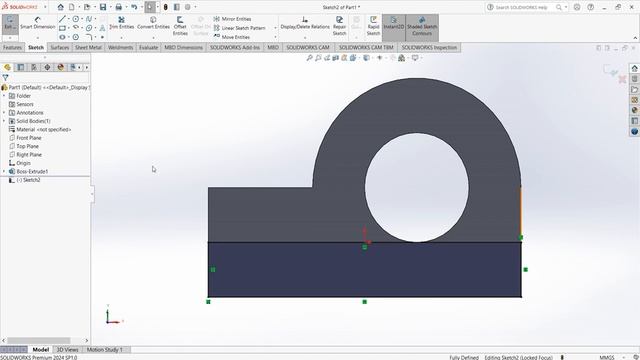The height and width of the screenshot is (360, 640).
Task: Click the Exit Sketch button
Action: pos(10,23)
